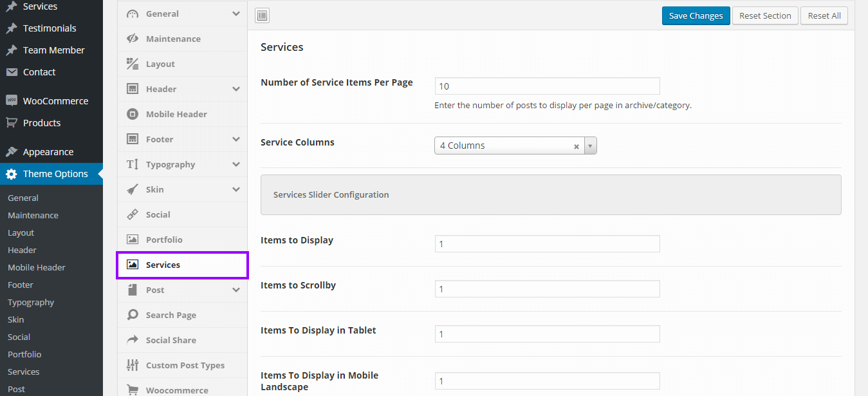Click the Reset Section button
The width and height of the screenshot is (868, 396).
coord(765,16)
